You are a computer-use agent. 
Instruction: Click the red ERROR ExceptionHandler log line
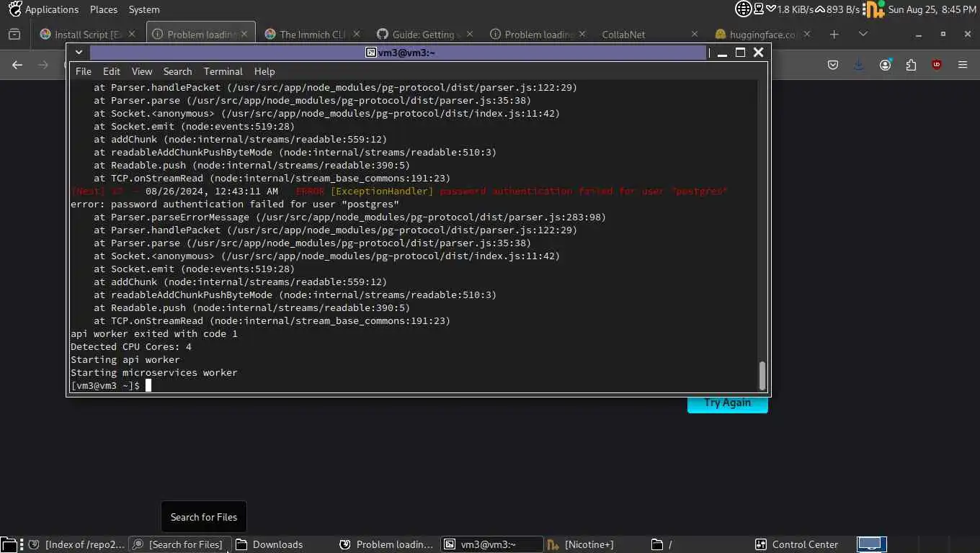pyautogui.click(x=399, y=191)
